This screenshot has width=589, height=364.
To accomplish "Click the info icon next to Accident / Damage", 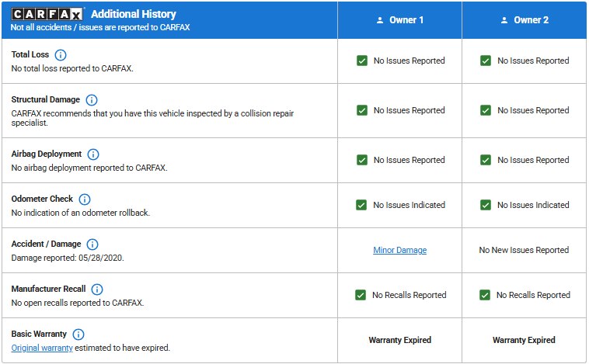I will coord(92,244).
